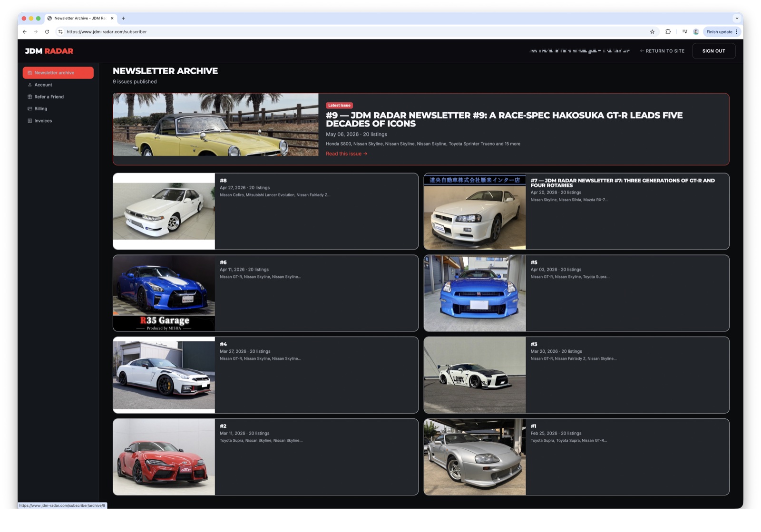Click blue GT-R front thumbnail of issue #5
This screenshot has height=532, width=761.
point(475,293)
